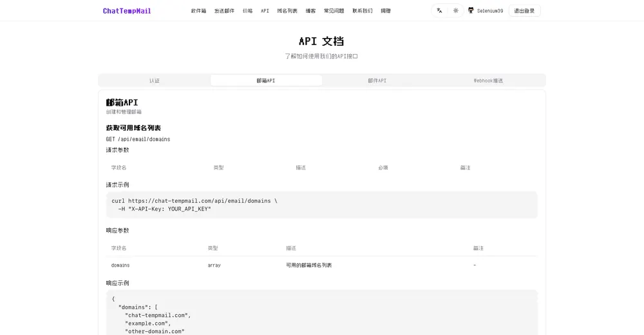Viewport: 644px width, 335px height.
Task: Click the 必填 column header
Action: (x=383, y=167)
